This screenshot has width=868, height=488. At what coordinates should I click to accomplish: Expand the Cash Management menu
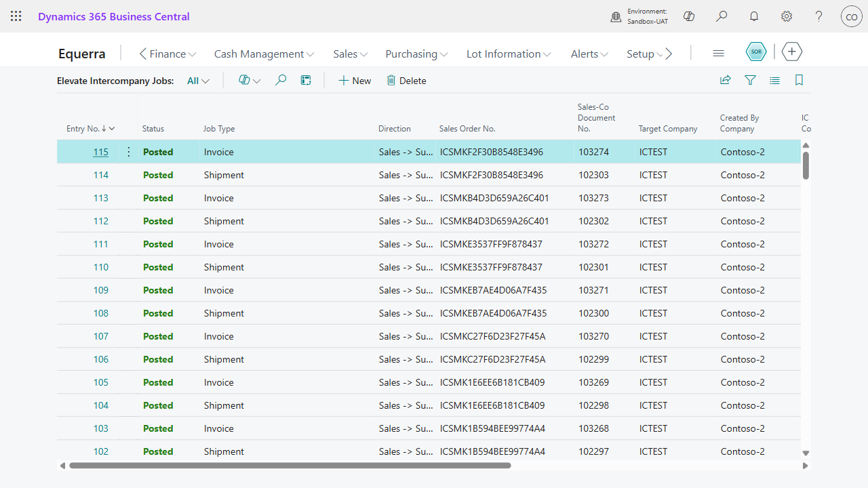(x=264, y=54)
